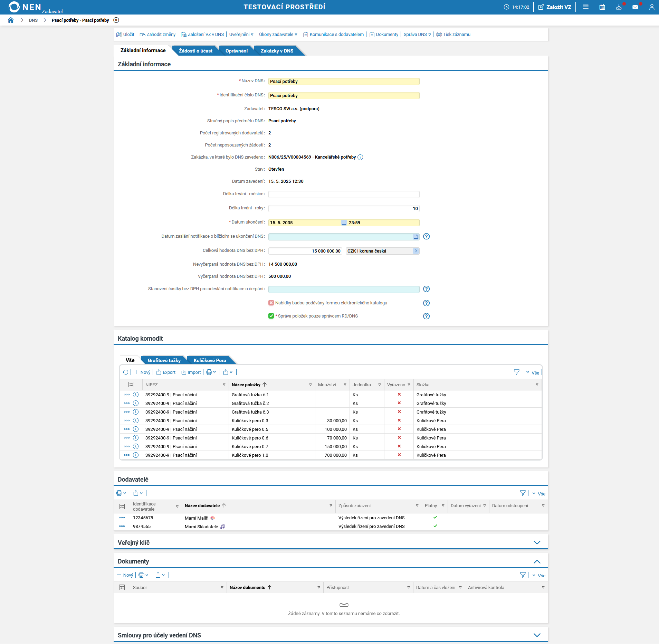Image resolution: width=659 pixels, height=644 pixels.
Task: Toggle the elektronického katalogu checkbox
Action: click(x=271, y=303)
